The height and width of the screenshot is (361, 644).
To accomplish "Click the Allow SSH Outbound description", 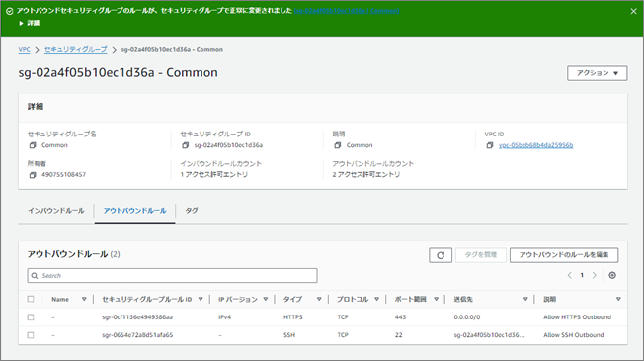I will tap(573, 335).
